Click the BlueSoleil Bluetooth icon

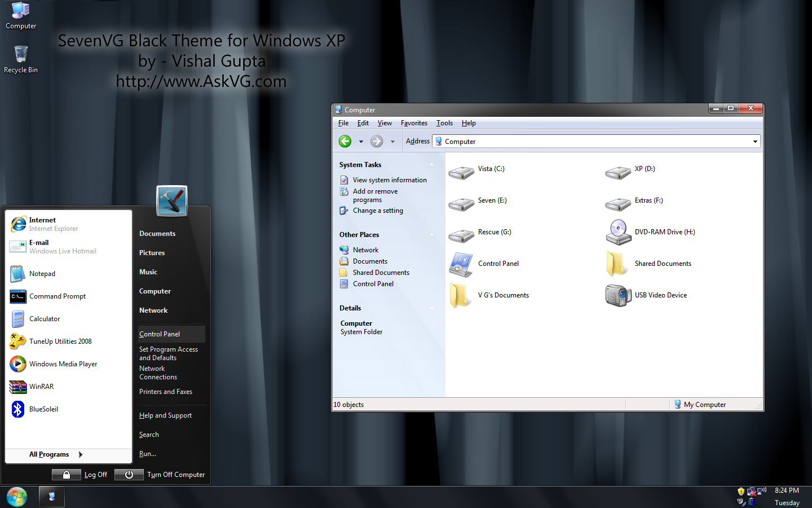pos(18,409)
